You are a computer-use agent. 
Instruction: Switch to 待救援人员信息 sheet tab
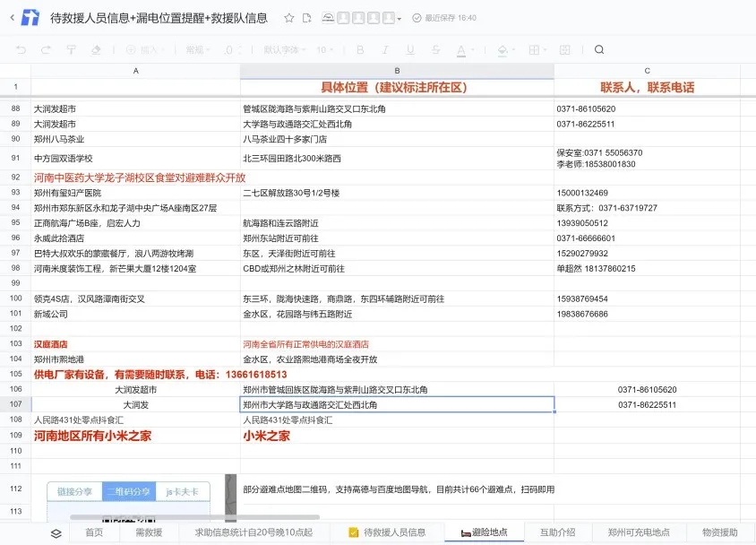pyautogui.click(x=387, y=532)
